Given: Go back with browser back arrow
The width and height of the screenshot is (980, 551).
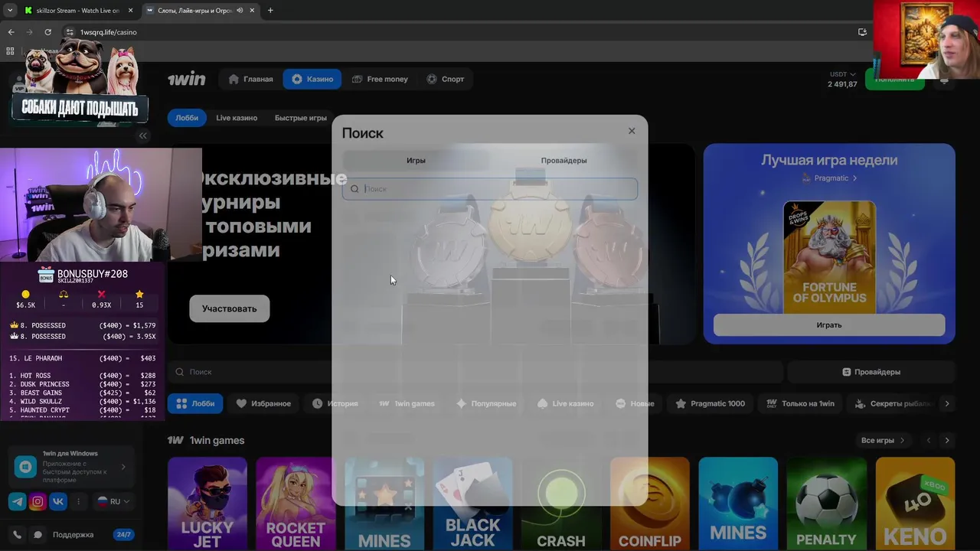Looking at the screenshot, I should 11,32.
